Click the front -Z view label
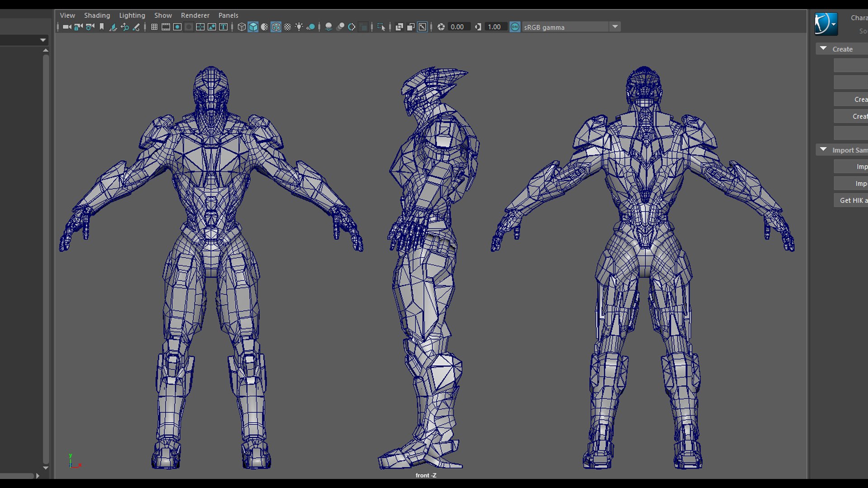 click(426, 475)
